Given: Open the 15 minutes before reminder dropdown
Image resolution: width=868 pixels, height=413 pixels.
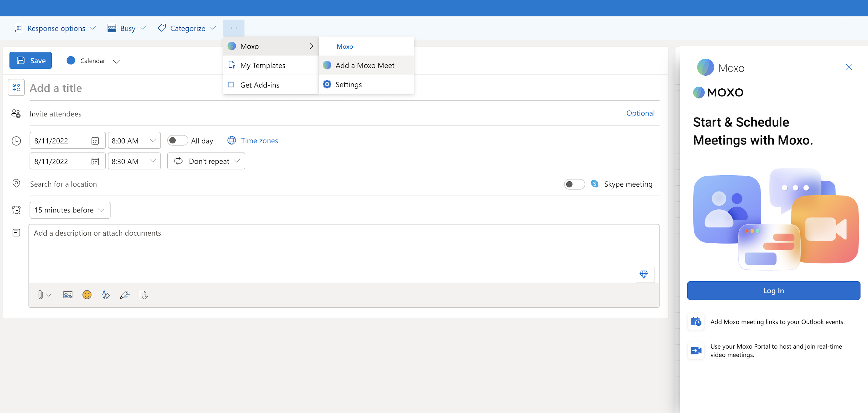Looking at the screenshot, I should (70, 210).
